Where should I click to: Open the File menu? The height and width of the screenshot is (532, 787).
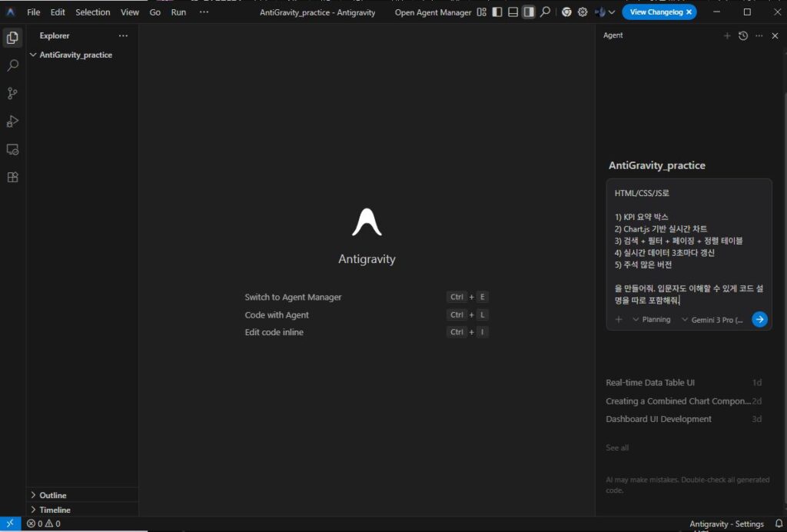(x=33, y=12)
